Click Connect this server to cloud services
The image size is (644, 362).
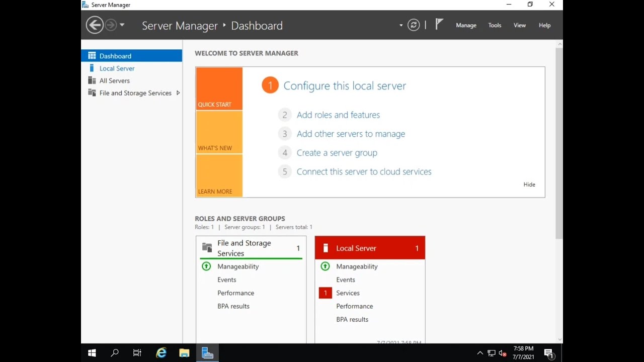pyautogui.click(x=364, y=172)
